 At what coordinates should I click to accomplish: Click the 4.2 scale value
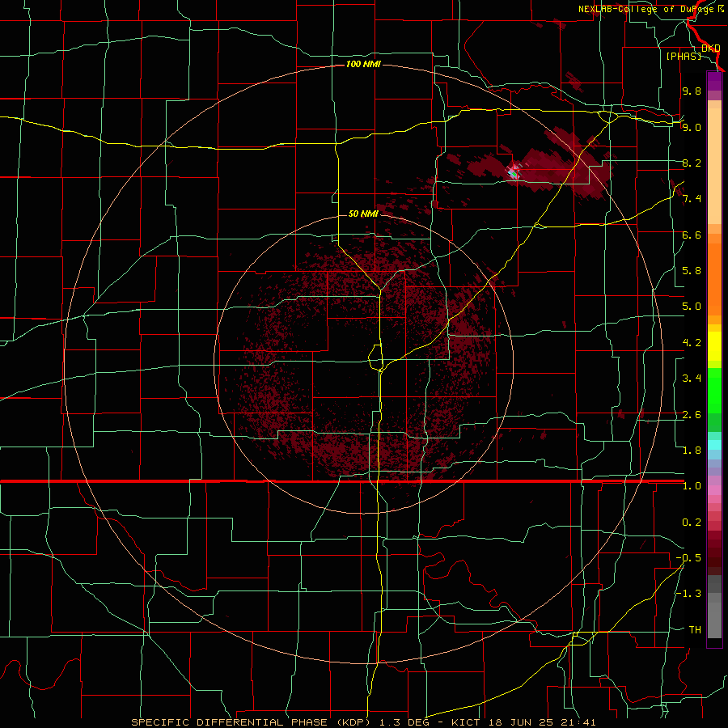[692, 343]
